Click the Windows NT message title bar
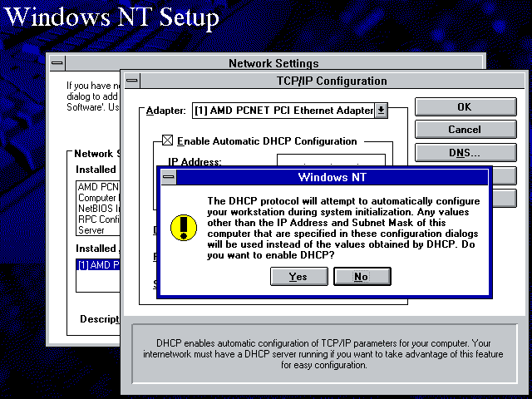 (x=332, y=177)
